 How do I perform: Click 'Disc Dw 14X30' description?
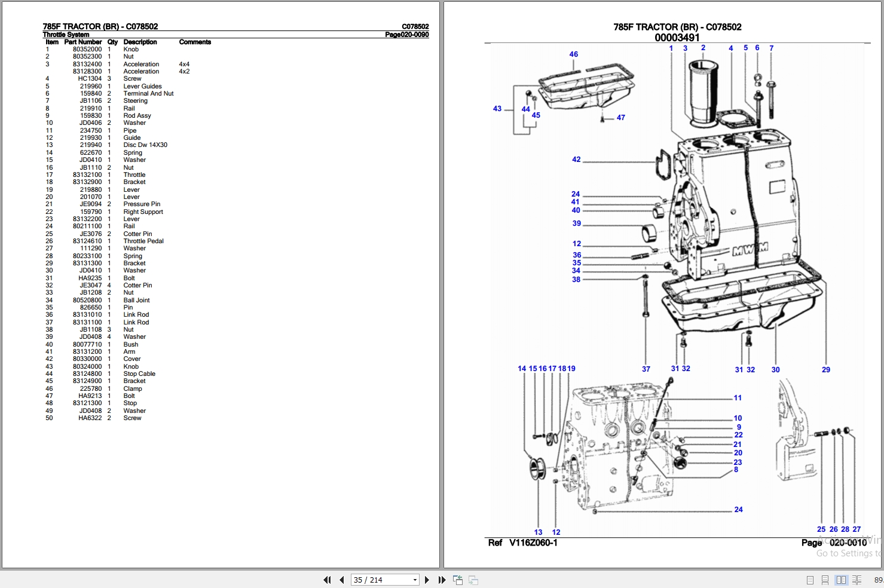click(x=145, y=145)
